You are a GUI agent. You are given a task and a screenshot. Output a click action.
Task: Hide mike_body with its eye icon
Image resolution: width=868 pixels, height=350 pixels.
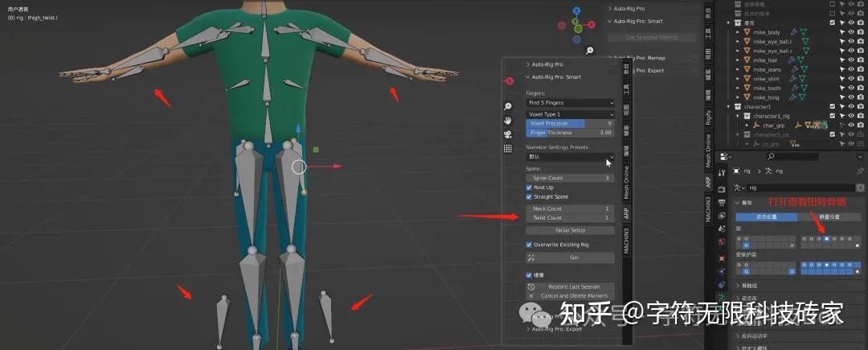tap(851, 32)
